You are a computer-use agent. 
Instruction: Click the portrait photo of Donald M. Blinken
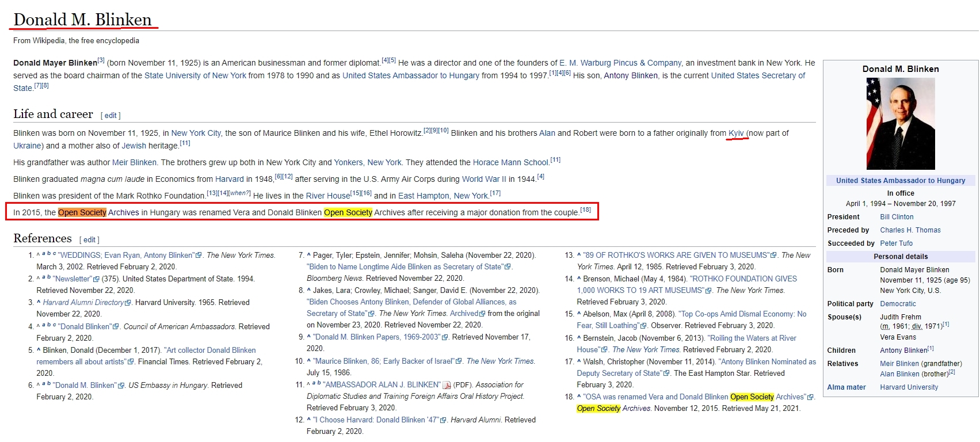click(901, 123)
